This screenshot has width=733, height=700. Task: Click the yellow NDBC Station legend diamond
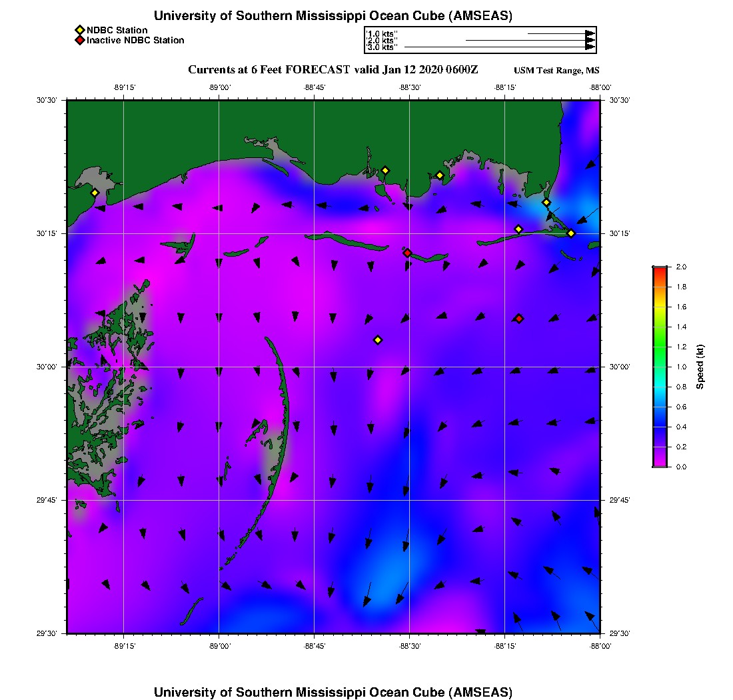79,30
